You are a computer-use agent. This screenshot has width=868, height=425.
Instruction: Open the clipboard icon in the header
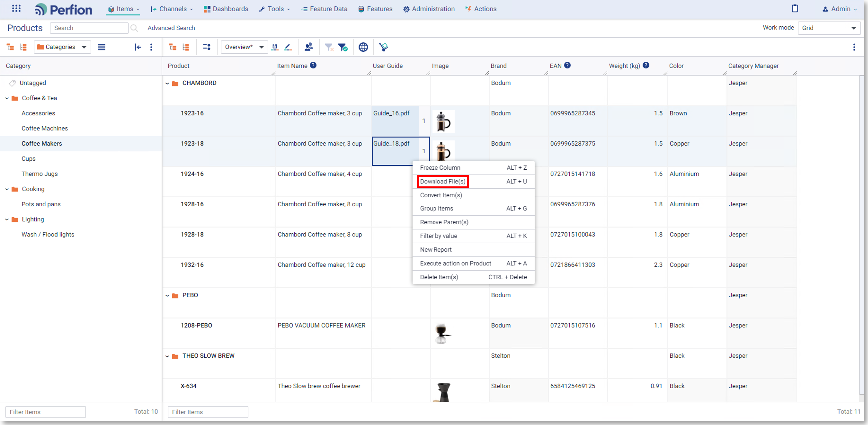pyautogui.click(x=795, y=9)
